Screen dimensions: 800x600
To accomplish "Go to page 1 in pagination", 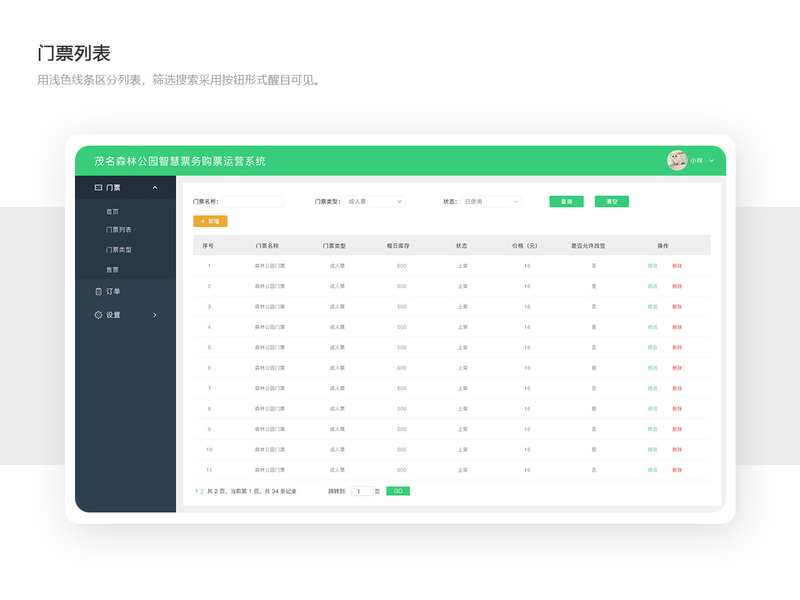I will coord(196,491).
